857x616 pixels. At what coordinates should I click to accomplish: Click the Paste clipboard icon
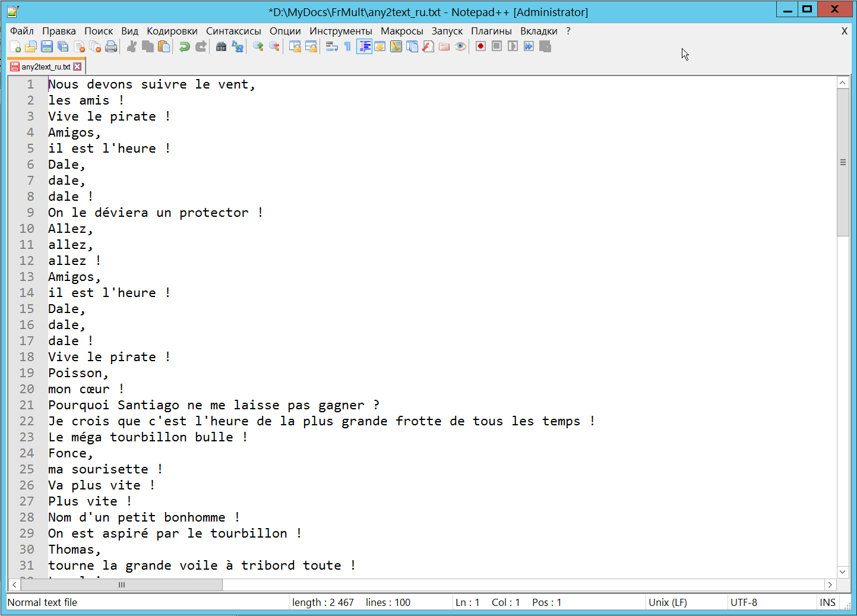[164, 46]
